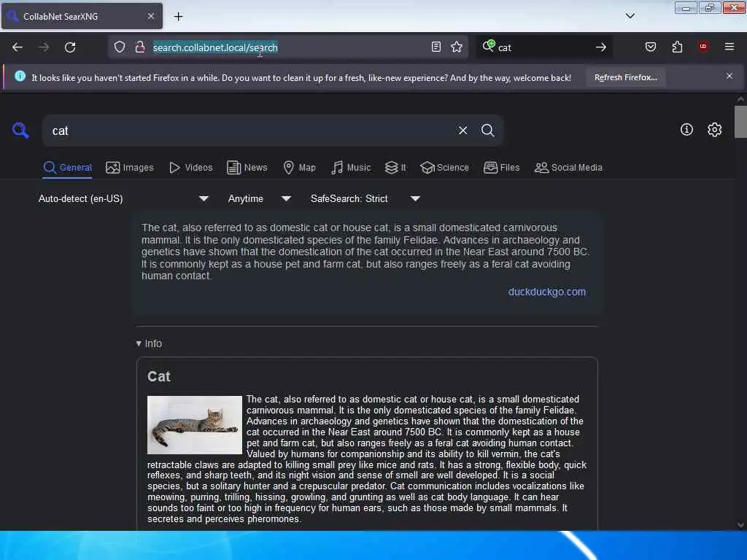The image size is (747, 560).
Task: Collapse the Info section triangle
Action: (x=139, y=343)
